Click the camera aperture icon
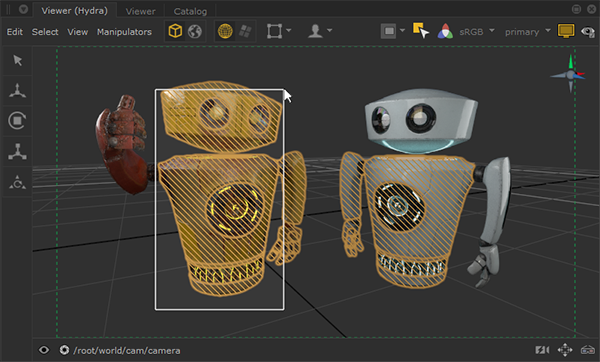Image resolution: width=600 pixels, height=362 pixels. point(64,350)
